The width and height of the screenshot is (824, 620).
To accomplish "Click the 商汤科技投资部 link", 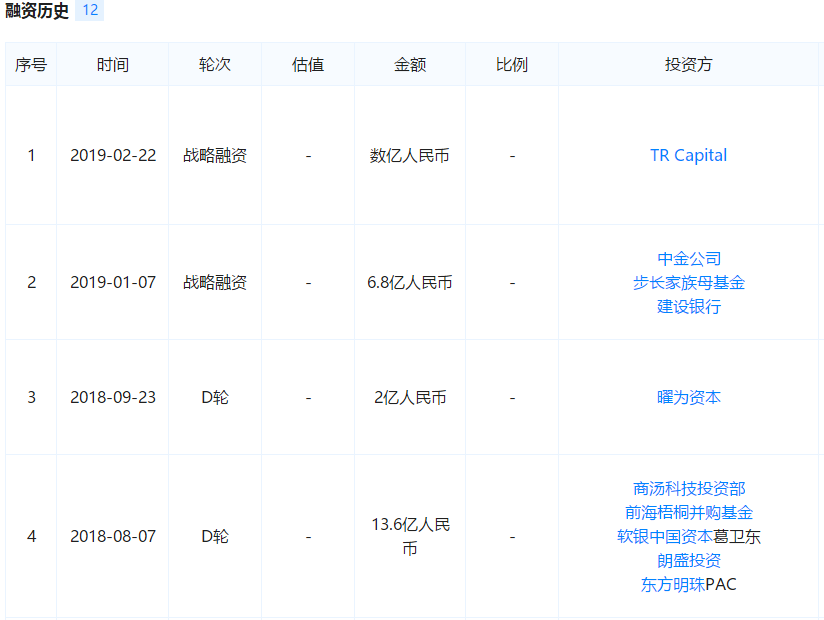I will [x=688, y=489].
